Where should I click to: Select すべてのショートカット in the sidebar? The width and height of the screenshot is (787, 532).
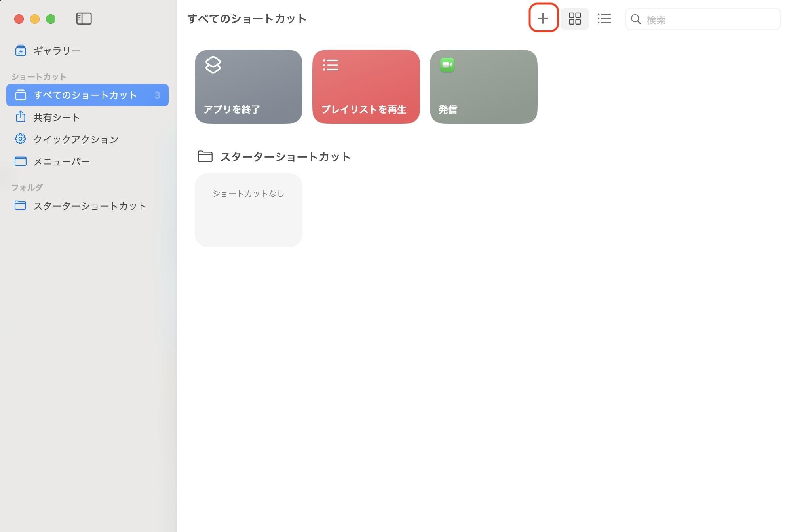tap(87, 95)
